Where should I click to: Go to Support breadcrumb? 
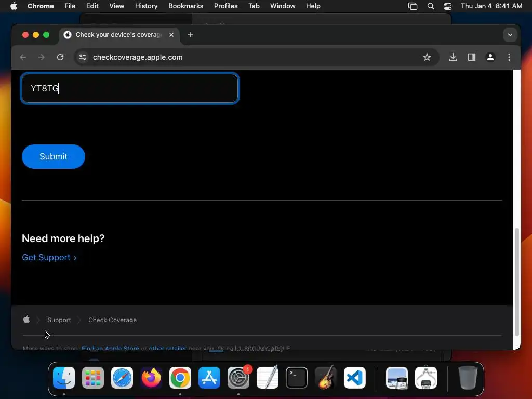tap(59, 320)
